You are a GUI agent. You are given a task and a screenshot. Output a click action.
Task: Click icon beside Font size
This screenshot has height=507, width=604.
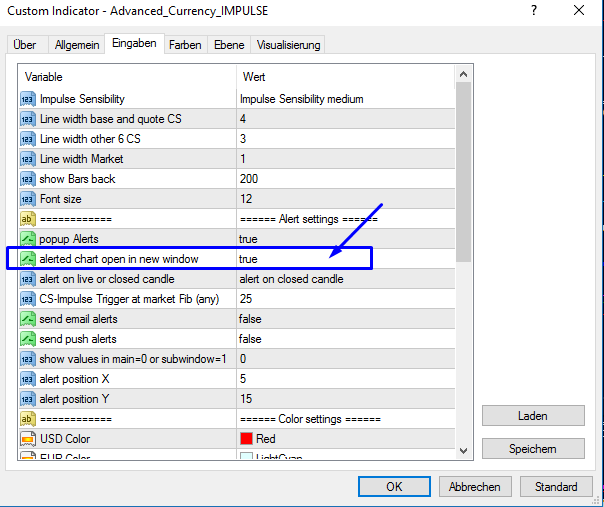click(x=28, y=199)
